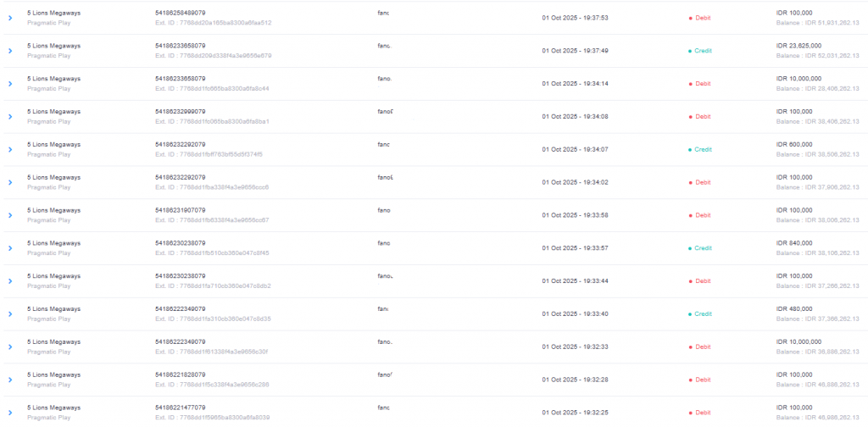
Task: Expand the 19:34:14 transaction row chevron
Action: tap(10, 84)
